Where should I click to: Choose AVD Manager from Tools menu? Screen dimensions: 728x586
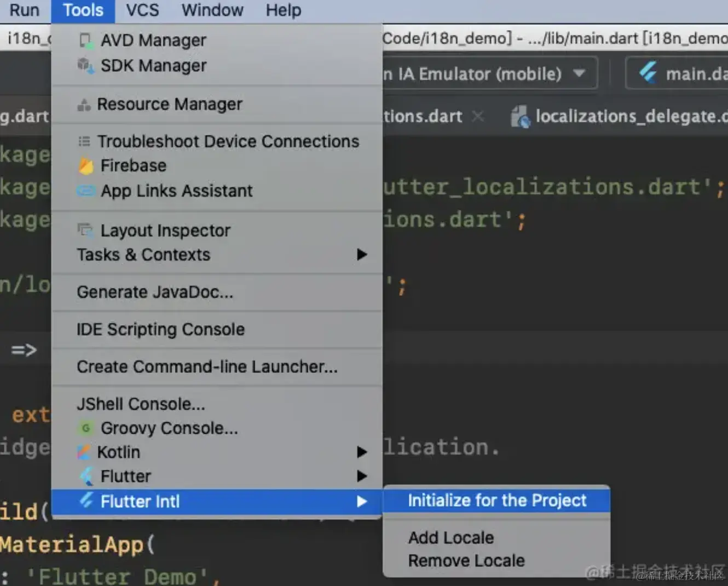point(217,41)
